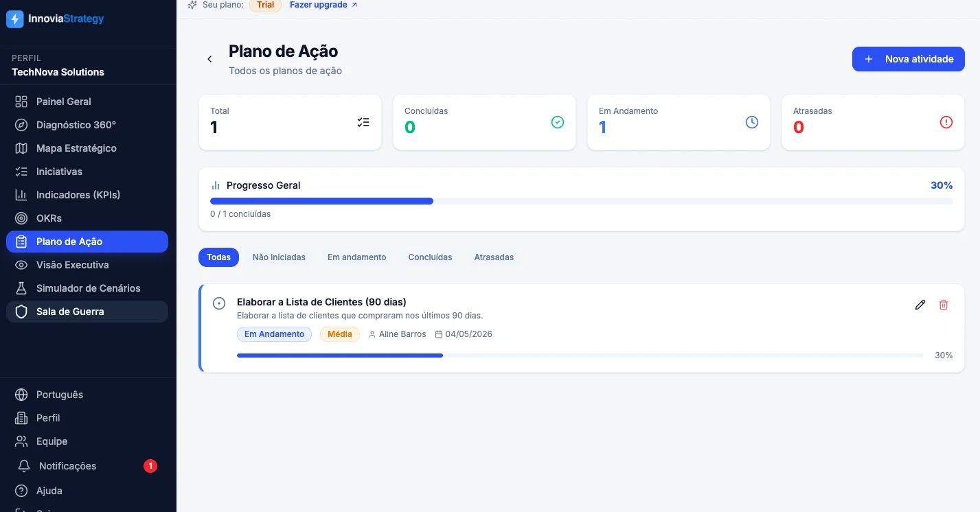Click the alert icon in Atrasadas card

coord(946,122)
